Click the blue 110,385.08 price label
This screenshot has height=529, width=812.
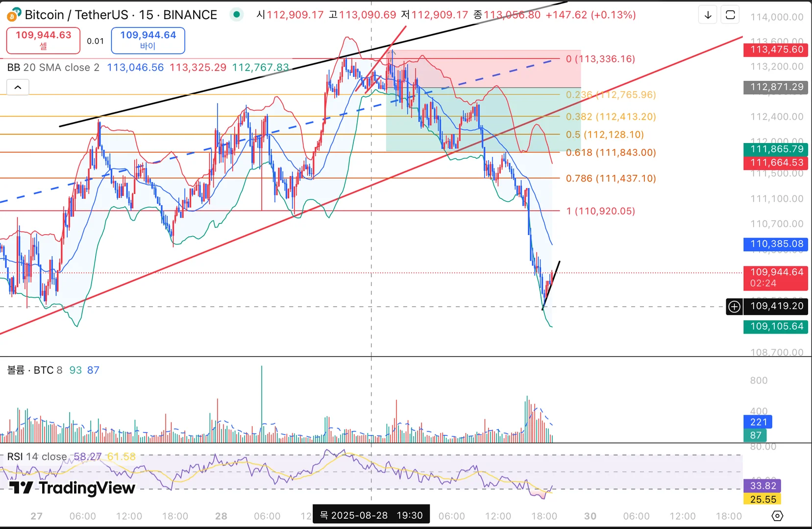776,244
